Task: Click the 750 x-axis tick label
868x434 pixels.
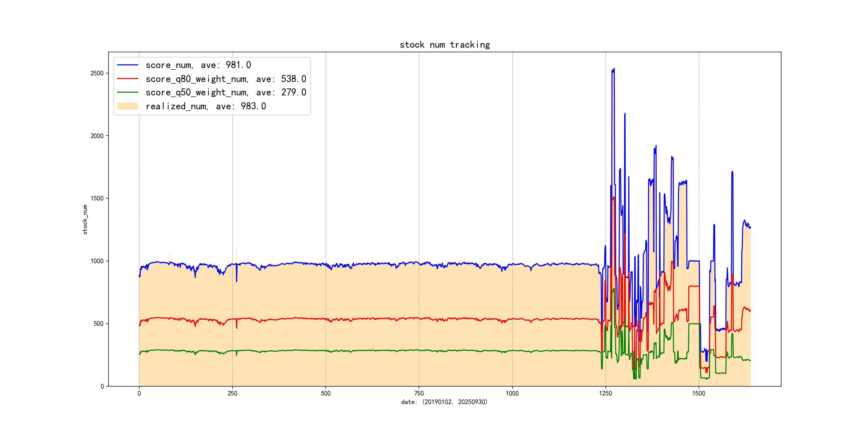Action: (x=419, y=393)
